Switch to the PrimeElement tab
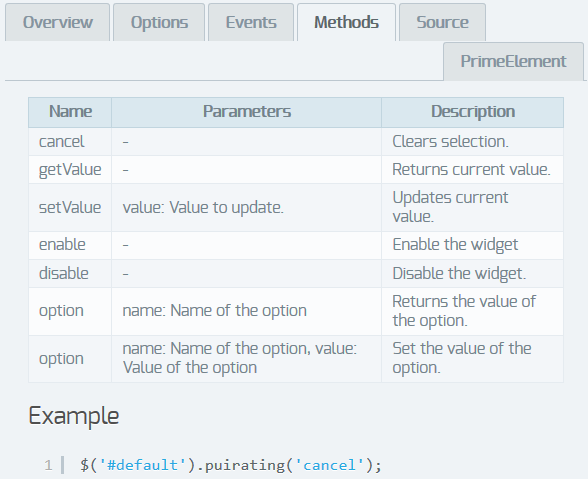Screen dimensions: 588x479 tap(513, 62)
